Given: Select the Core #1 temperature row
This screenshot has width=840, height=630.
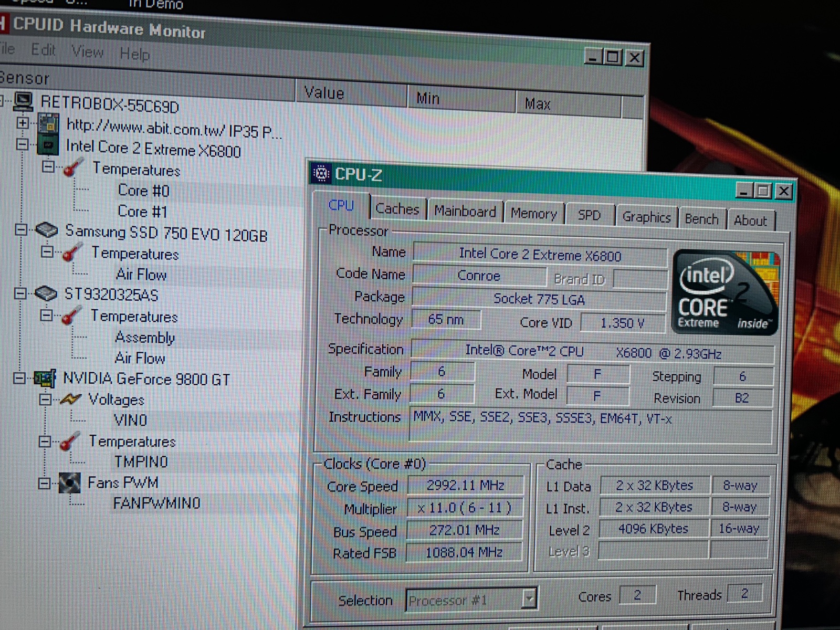Looking at the screenshot, I should 142,212.
